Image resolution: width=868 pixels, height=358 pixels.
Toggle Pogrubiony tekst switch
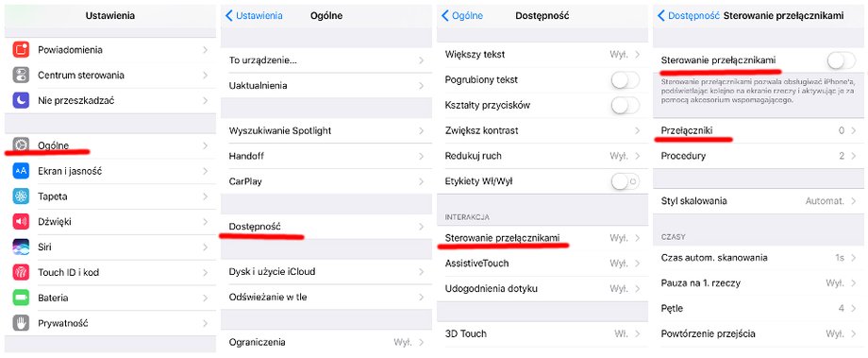click(x=626, y=79)
